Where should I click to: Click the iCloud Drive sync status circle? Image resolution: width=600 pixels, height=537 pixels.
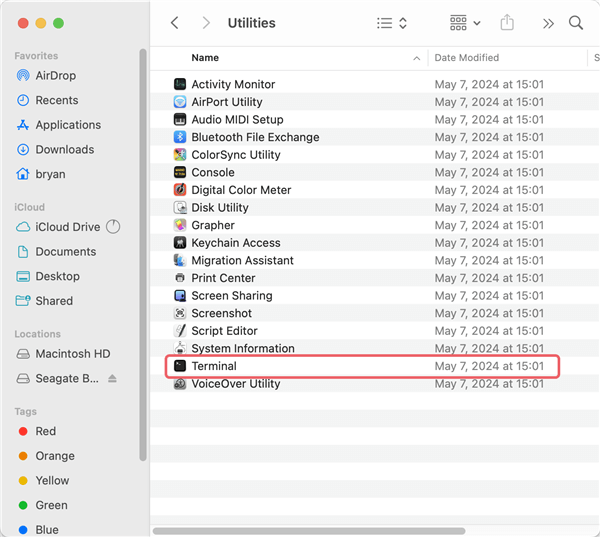click(x=113, y=227)
